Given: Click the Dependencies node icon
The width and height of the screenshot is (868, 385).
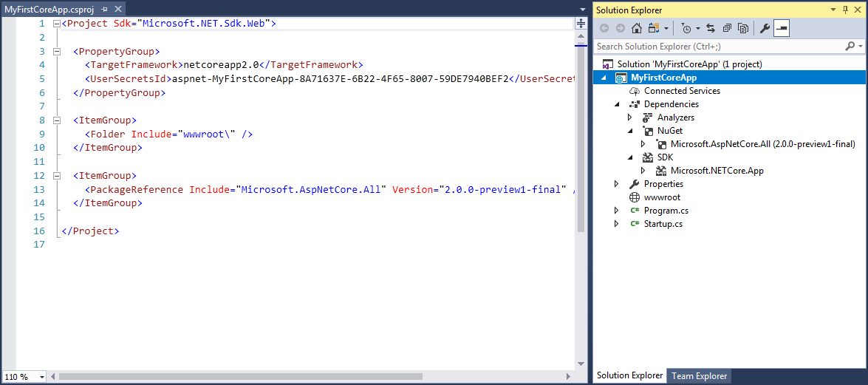Looking at the screenshot, I should click(635, 104).
